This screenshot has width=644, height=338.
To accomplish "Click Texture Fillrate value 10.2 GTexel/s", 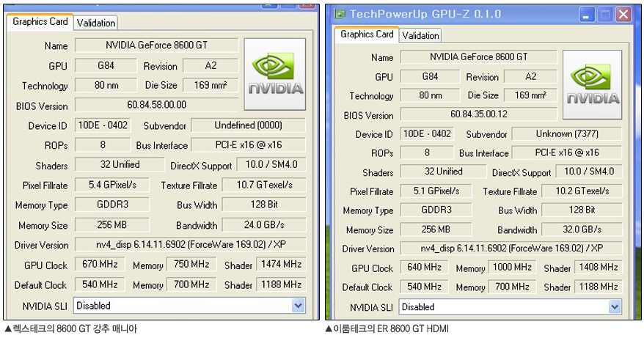I will (x=582, y=191).
